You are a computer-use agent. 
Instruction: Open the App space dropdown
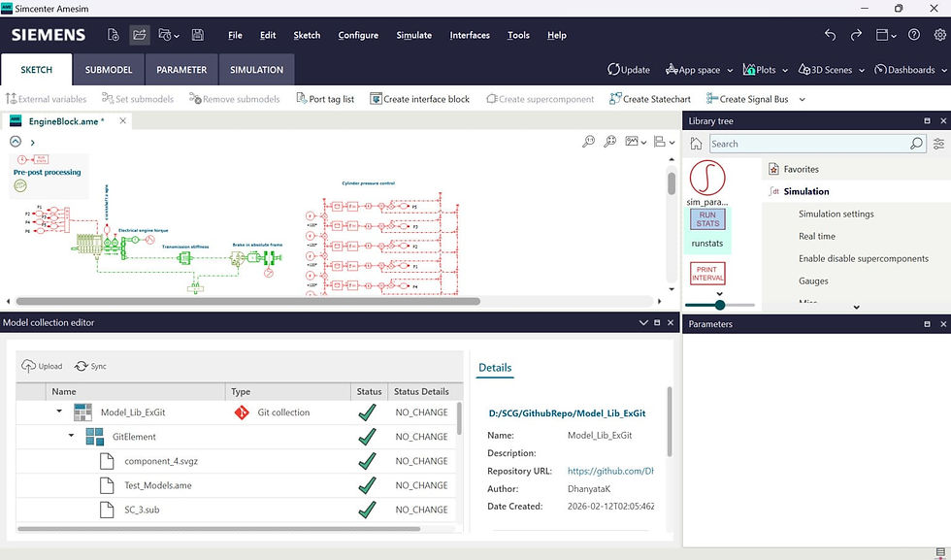pos(699,70)
